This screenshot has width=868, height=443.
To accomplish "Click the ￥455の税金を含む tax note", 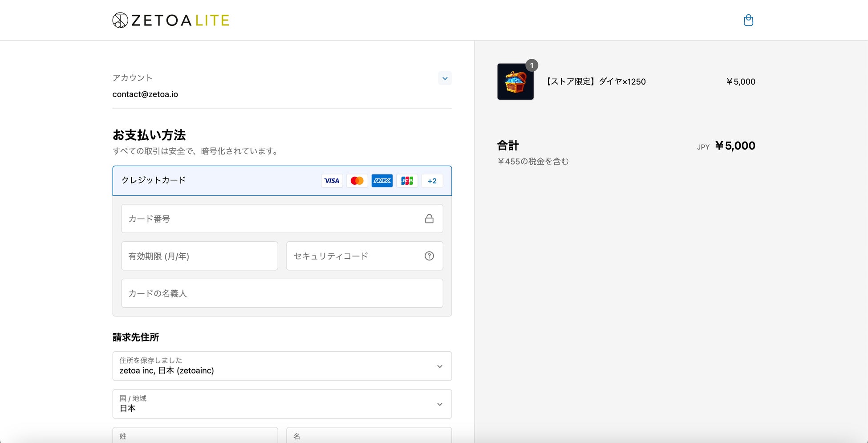I will (x=533, y=161).
